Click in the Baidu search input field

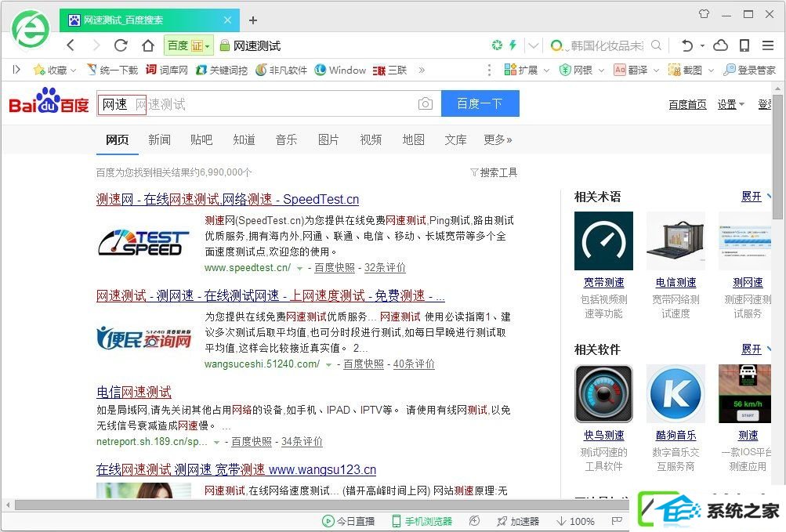point(269,103)
